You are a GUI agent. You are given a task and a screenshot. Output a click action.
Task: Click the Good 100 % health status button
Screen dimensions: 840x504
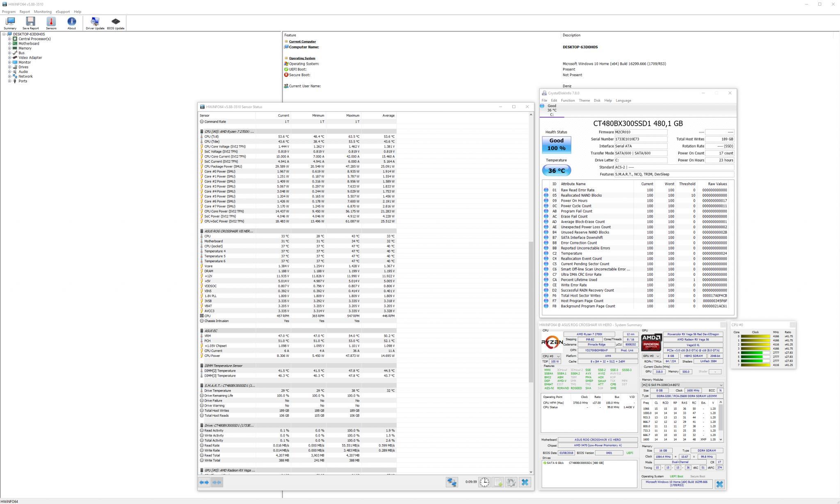(x=556, y=145)
